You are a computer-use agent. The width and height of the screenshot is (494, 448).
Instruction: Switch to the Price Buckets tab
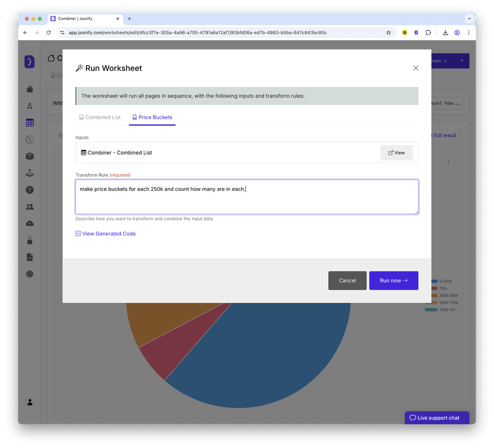152,118
